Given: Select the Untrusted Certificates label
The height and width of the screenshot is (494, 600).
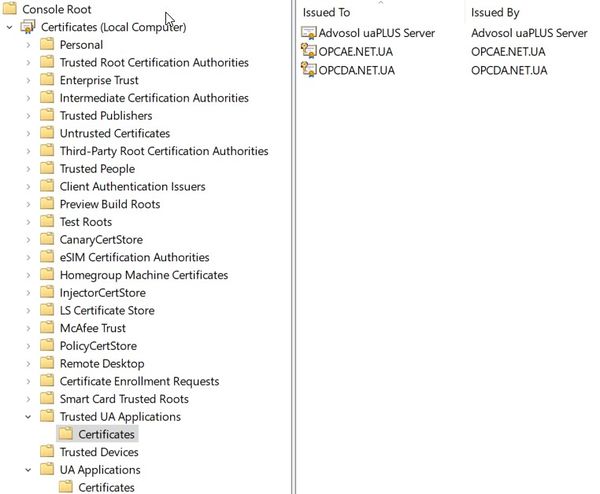Looking at the screenshot, I should (115, 133).
